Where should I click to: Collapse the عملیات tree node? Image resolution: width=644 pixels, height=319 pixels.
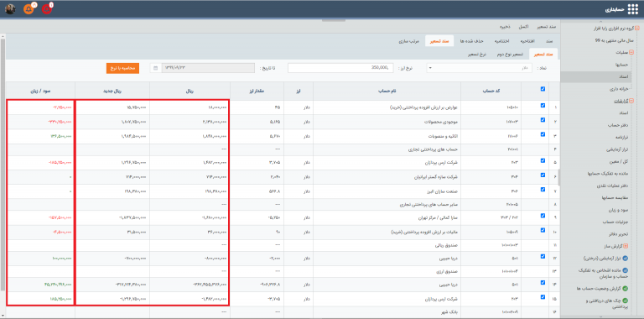coord(631,53)
